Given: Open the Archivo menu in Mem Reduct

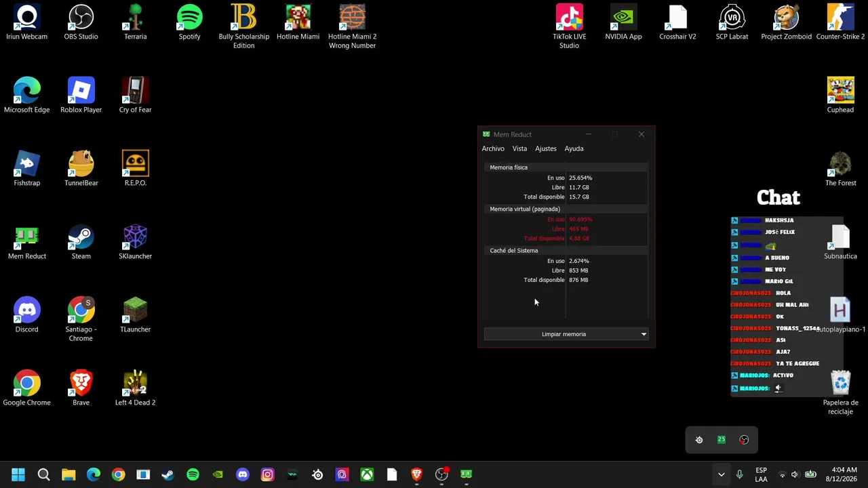Looking at the screenshot, I should [493, 148].
